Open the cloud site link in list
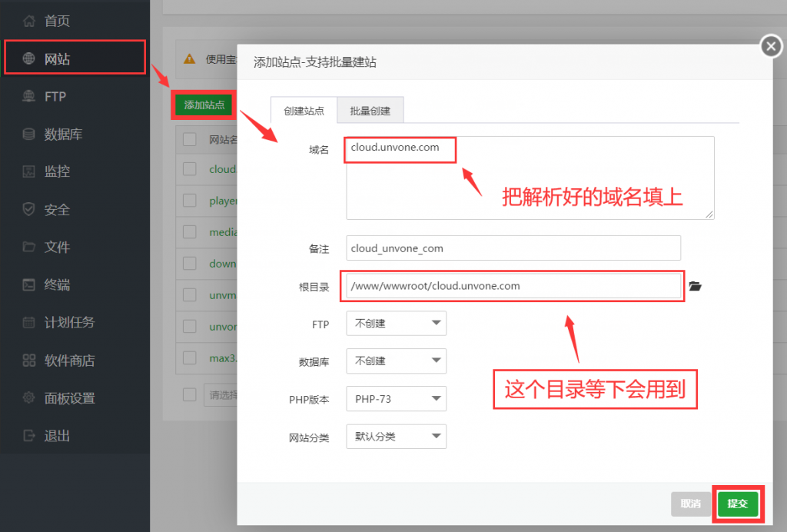787x532 pixels. 223,169
